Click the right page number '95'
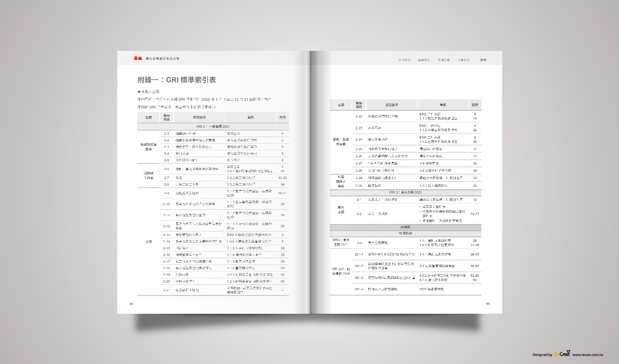This screenshot has height=364, width=619. click(488, 304)
